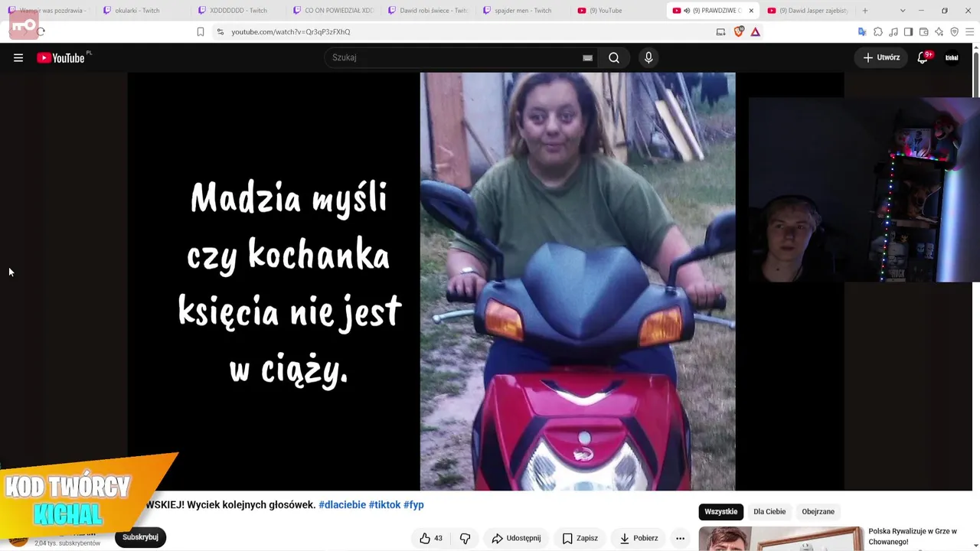Switch to the 'okularki - Twitch' tab
Image resolution: width=980 pixels, height=551 pixels.
(x=140, y=11)
